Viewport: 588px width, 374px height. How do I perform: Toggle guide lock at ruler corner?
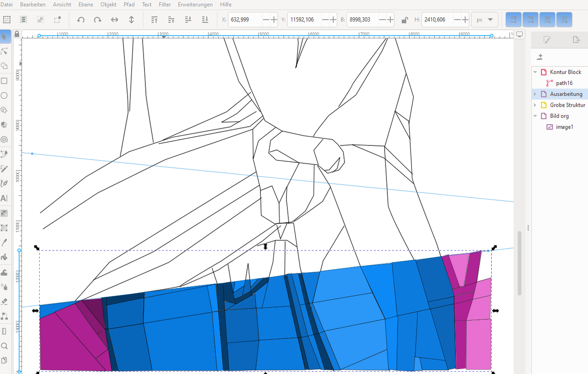click(17, 34)
